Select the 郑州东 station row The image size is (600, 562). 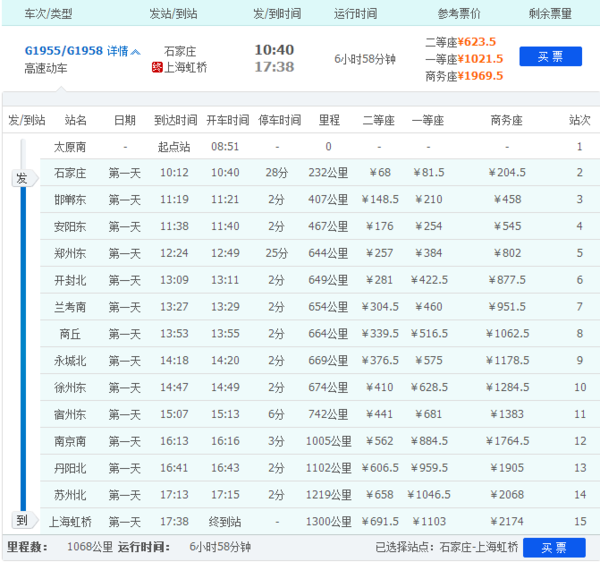tap(320, 253)
